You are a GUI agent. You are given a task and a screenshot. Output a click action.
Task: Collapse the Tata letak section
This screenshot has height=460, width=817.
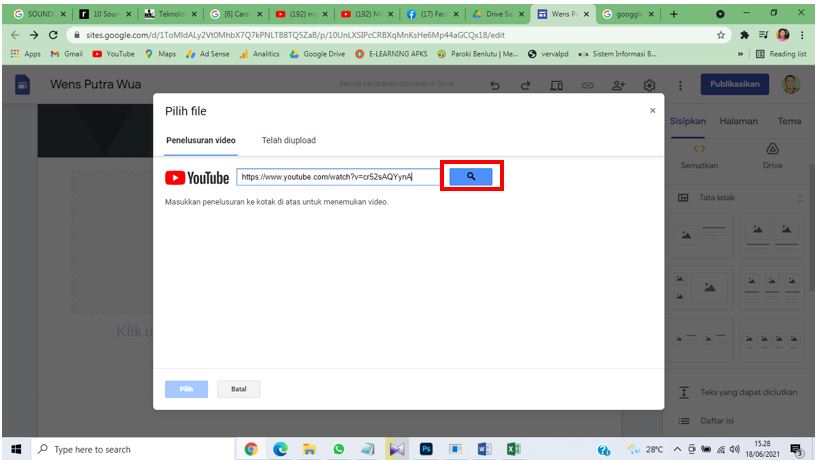tap(799, 198)
